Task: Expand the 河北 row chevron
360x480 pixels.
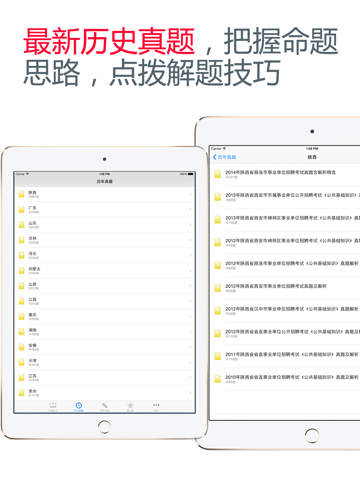Action: [x=190, y=255]
